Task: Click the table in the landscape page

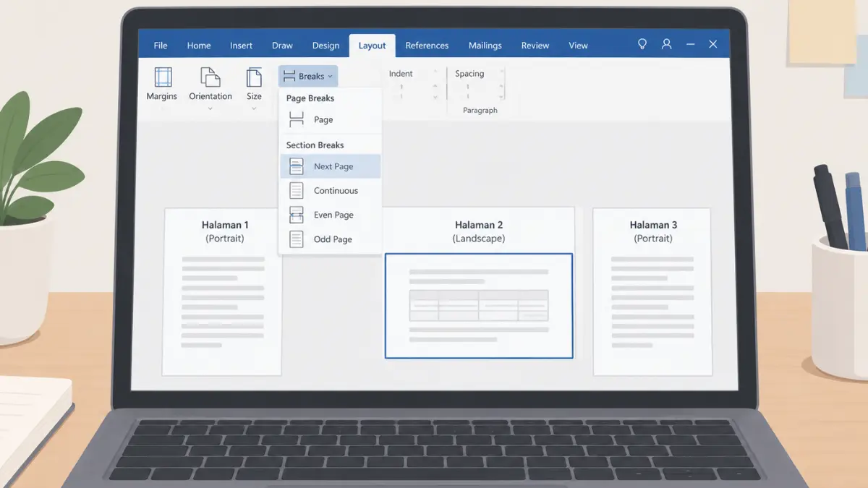Action: 479,305
